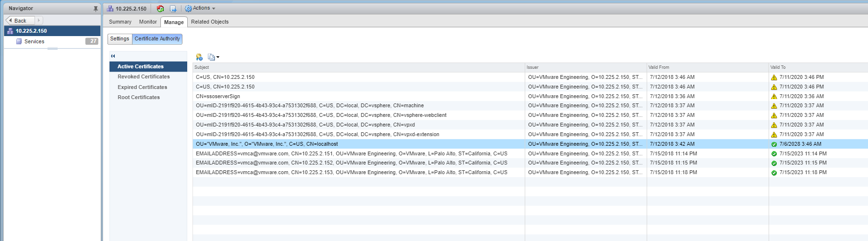The height and width of the screenshot is (241, 868).
Task: Click the node icon beside 10.225.2.150 in Navigator
Action: (x=10, y=31)
